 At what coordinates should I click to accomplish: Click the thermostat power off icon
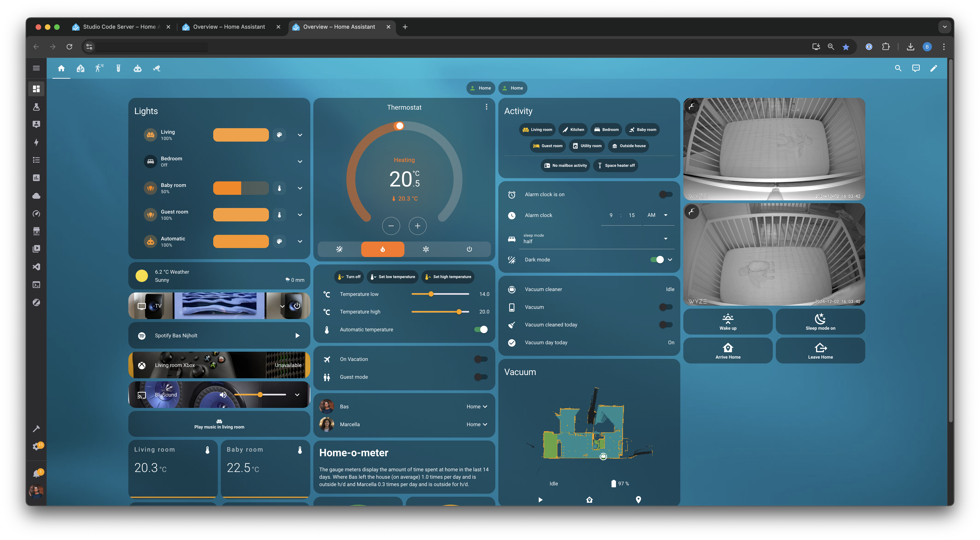(x=469, y=249)
